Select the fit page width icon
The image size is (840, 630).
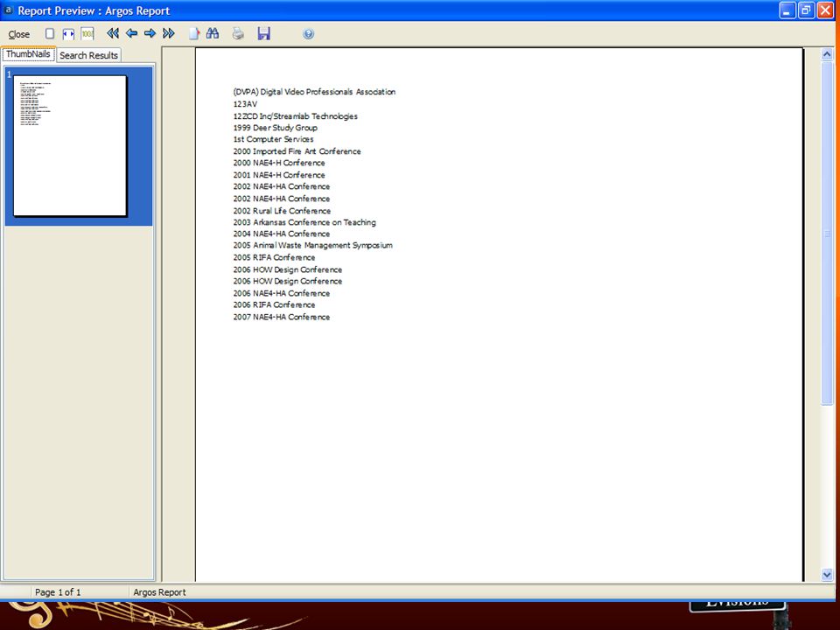(68, 34)
